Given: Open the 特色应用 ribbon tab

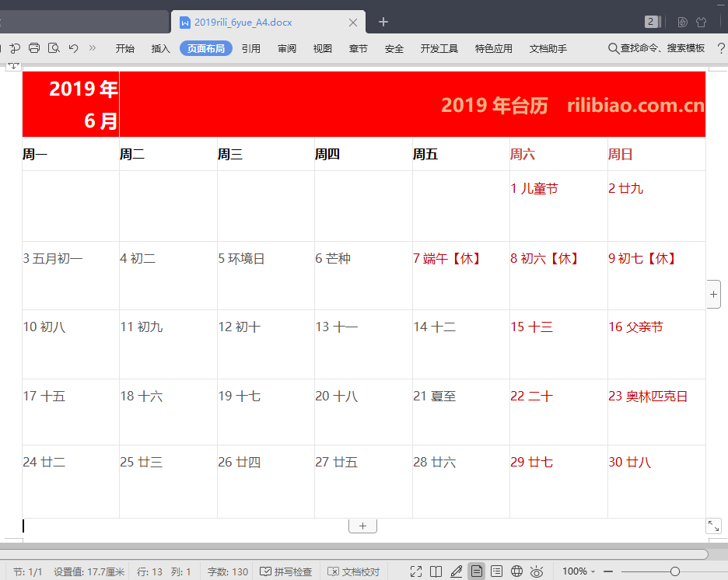Looking at the screenshot, I should [x=494, y=48].
